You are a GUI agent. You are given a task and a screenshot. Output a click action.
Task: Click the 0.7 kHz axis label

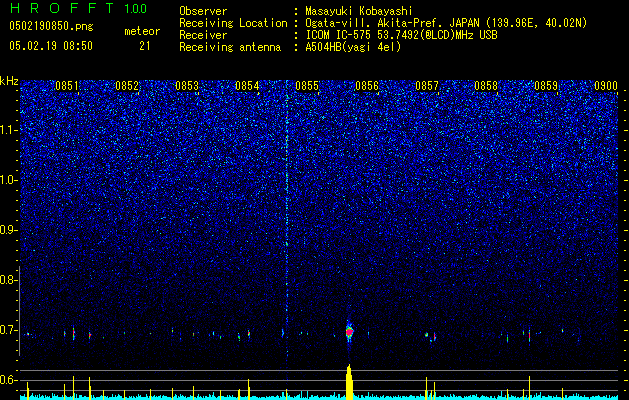click(8, 330)
